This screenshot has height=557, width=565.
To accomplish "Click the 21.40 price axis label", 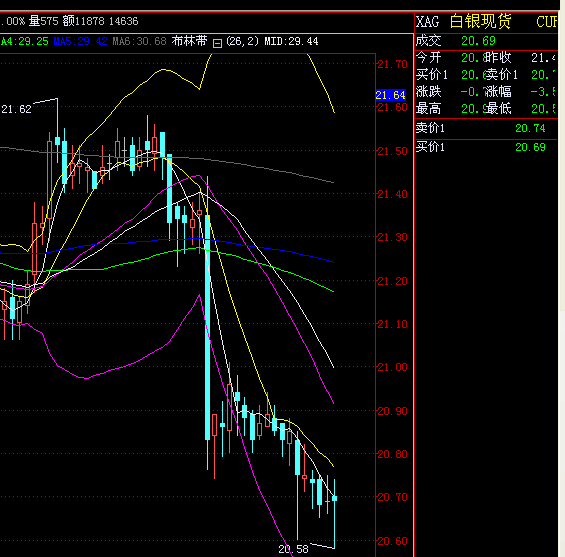I will click(x=392, y=194).
